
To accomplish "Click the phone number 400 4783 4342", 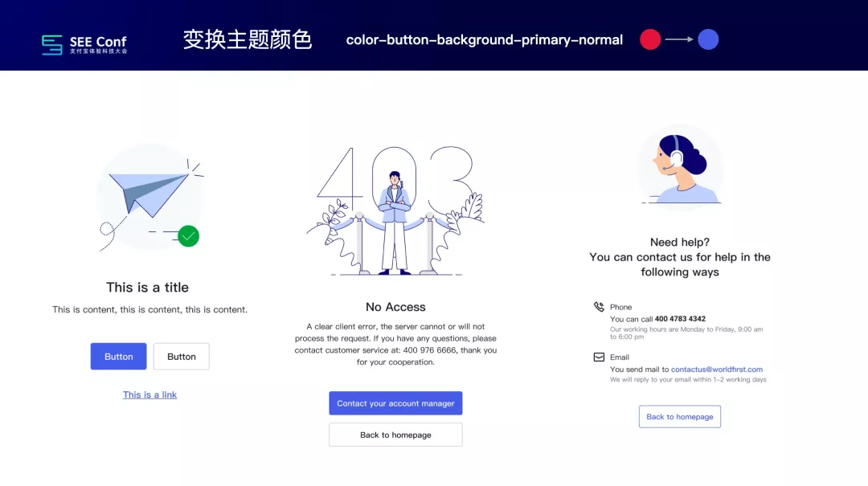I will [x=681, y=319].
